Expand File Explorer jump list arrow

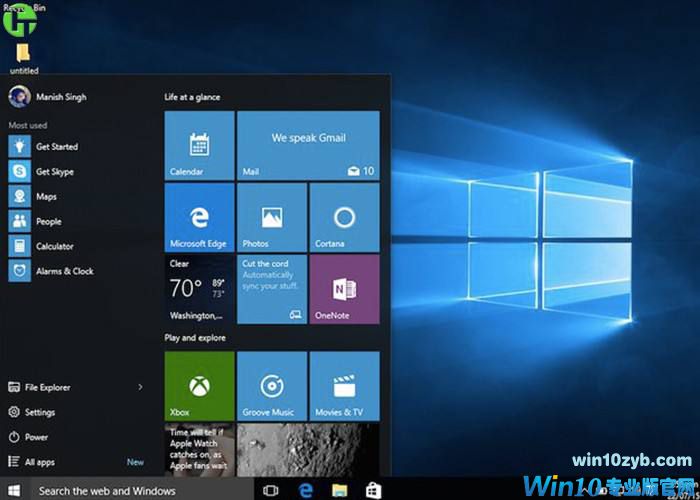pyautogui.click(x=140, y=387)
